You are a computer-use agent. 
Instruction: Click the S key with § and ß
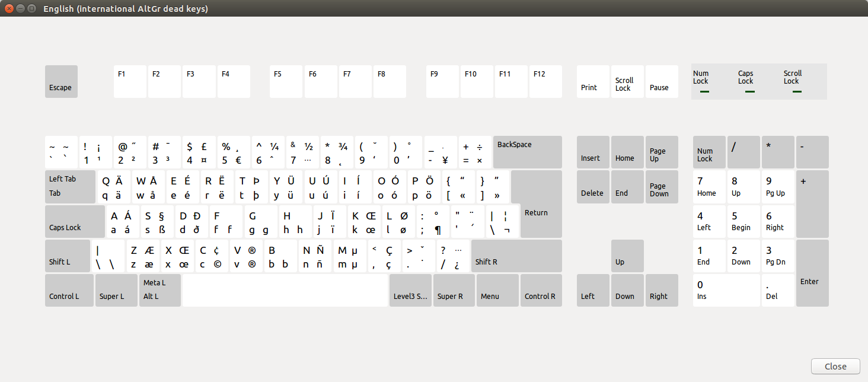tap(157, 221)
